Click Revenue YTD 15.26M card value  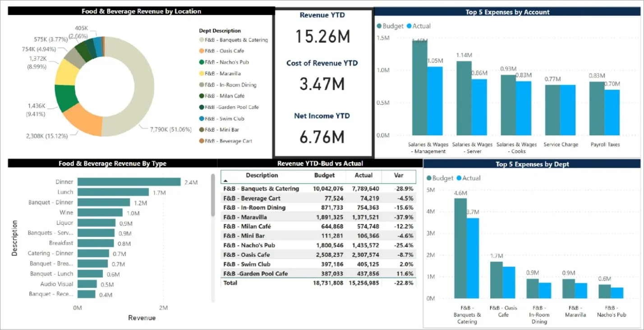tap(323, 37)
